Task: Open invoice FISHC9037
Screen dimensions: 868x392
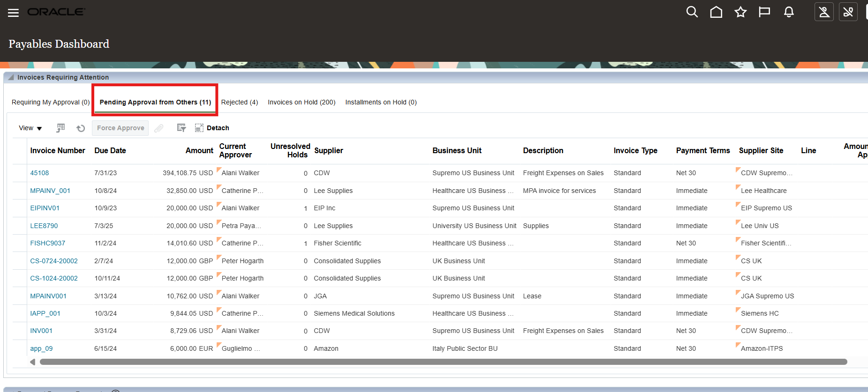Action: coord(48,243)
